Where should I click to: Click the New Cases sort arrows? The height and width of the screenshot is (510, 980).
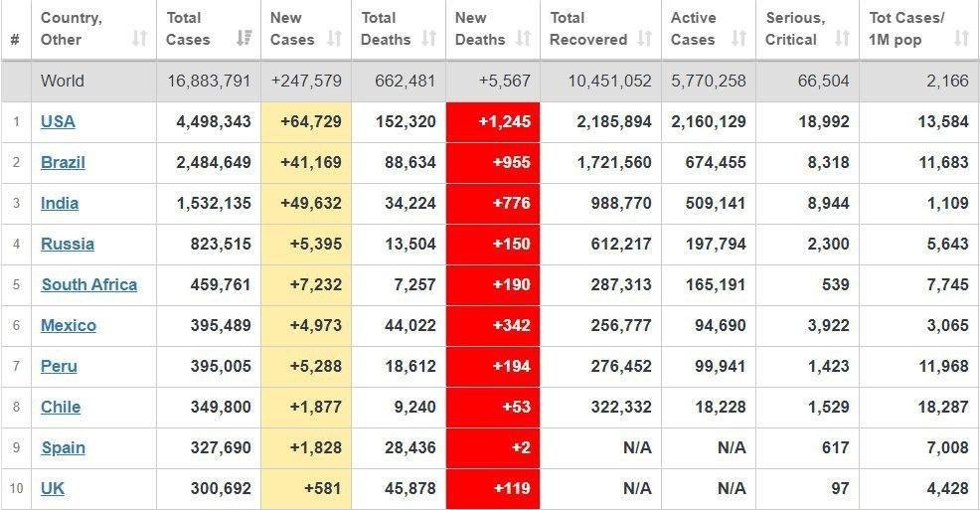point(335,40)
